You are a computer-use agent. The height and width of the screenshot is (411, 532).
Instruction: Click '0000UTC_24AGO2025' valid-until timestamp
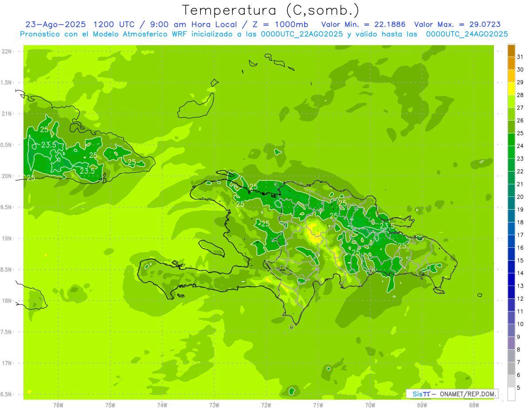tap(467, 34)
